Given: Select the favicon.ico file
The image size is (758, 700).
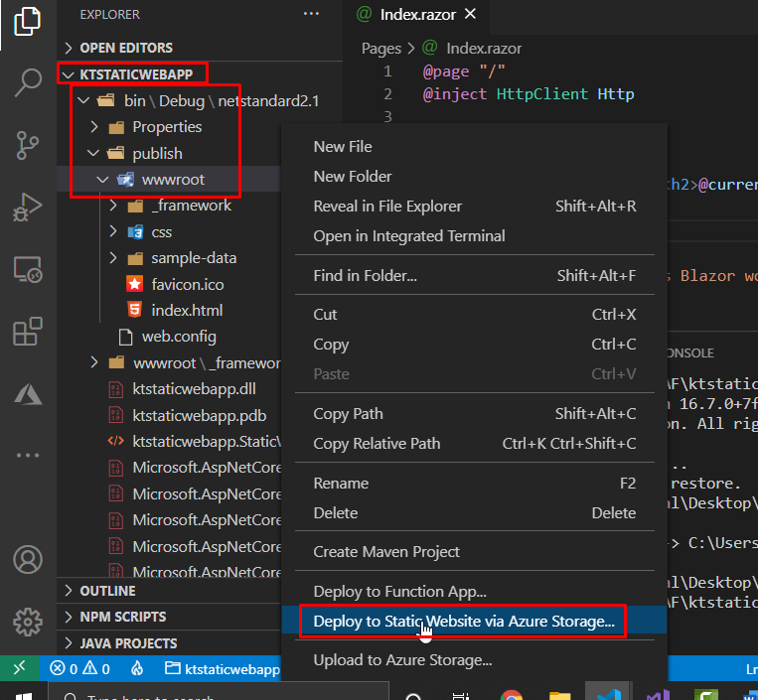Looking at the screenshot, I should point(187,285).
